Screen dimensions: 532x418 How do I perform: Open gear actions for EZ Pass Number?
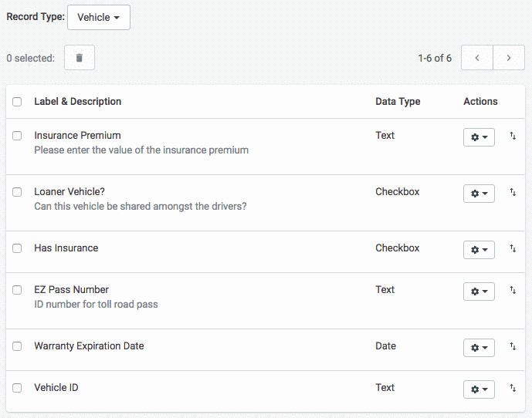click(479, 292)
